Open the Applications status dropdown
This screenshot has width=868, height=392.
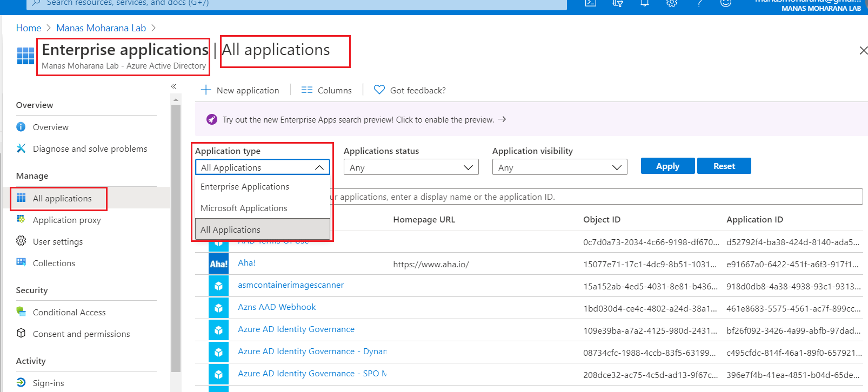[x=411, y=167]
